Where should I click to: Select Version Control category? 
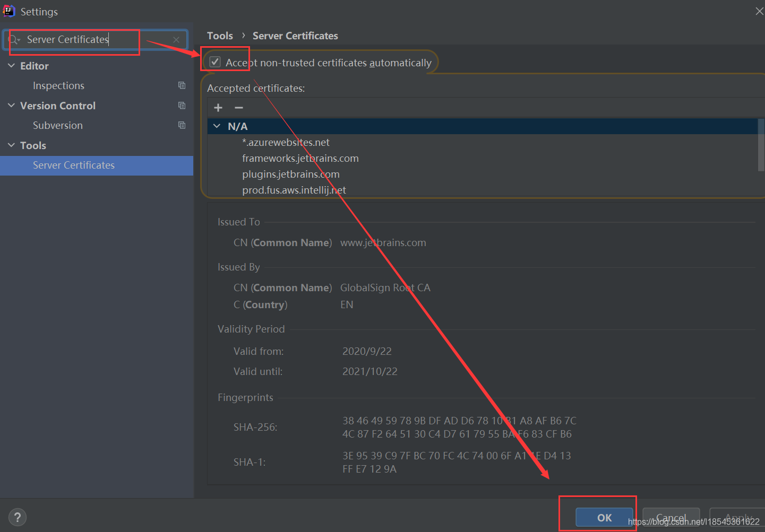point(58,106)
